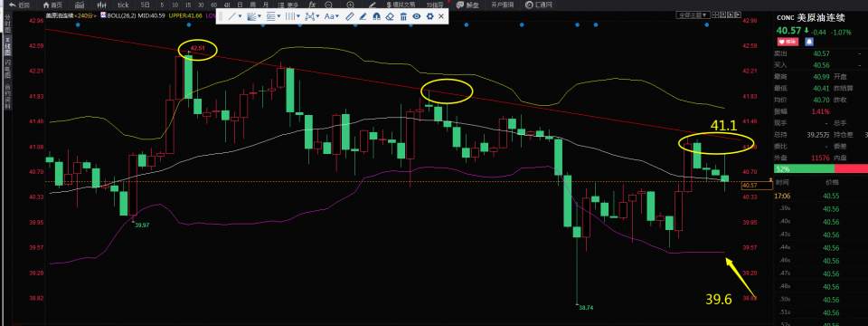Open the 解盘 commentary button

(x=467, y=5)
